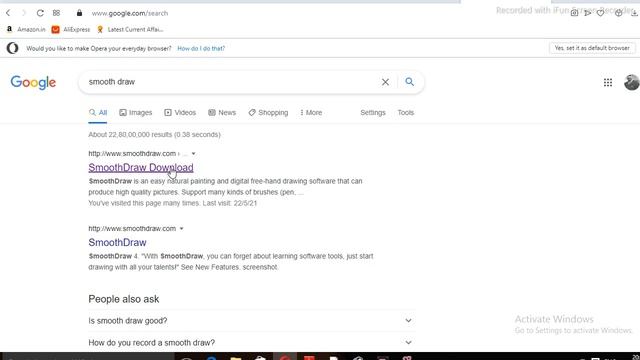This screenshot has width=640, height=360.
Task: Open the cube extensions icon
Action: click(x=619, y=13)
